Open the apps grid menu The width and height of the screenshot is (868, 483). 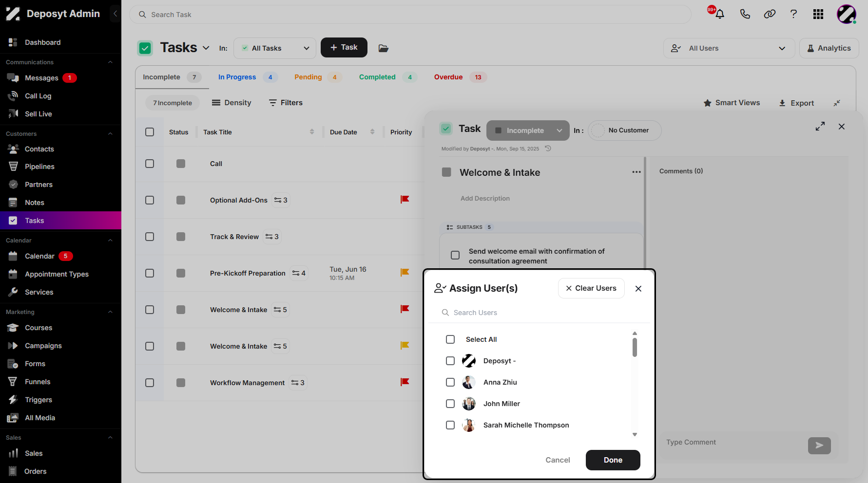(818, 14)
